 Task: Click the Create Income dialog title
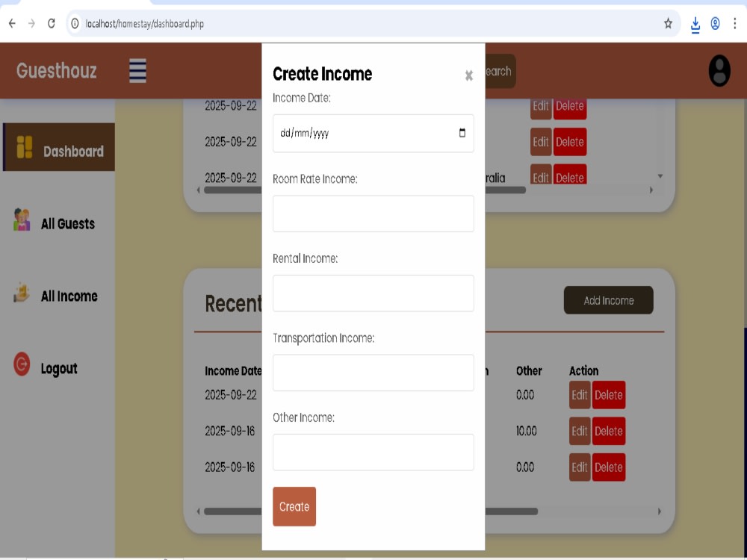322,74
